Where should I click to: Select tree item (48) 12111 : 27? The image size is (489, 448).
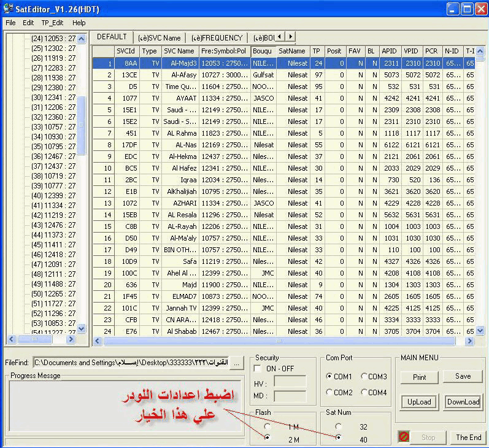coord(53,274)
